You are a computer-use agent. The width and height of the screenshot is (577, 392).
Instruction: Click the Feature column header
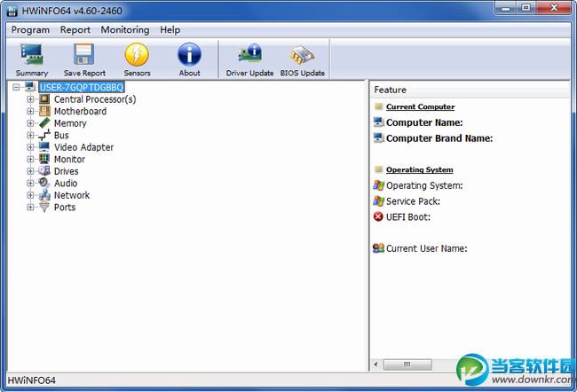click(x=470, y=90)
